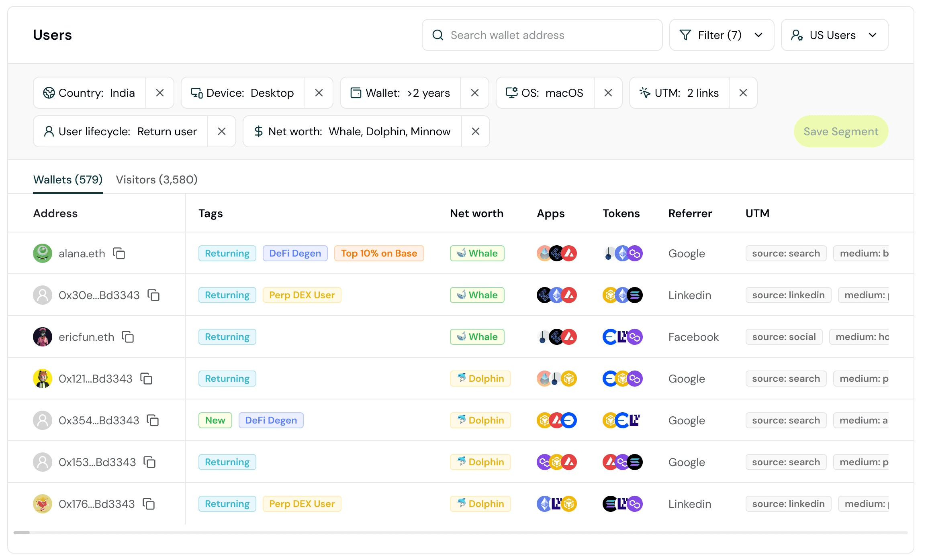Image resolution: width=926 pixels, height=560 pixels.
Task: Open the Wallet: >2 years filter
Action: [401, 93]
